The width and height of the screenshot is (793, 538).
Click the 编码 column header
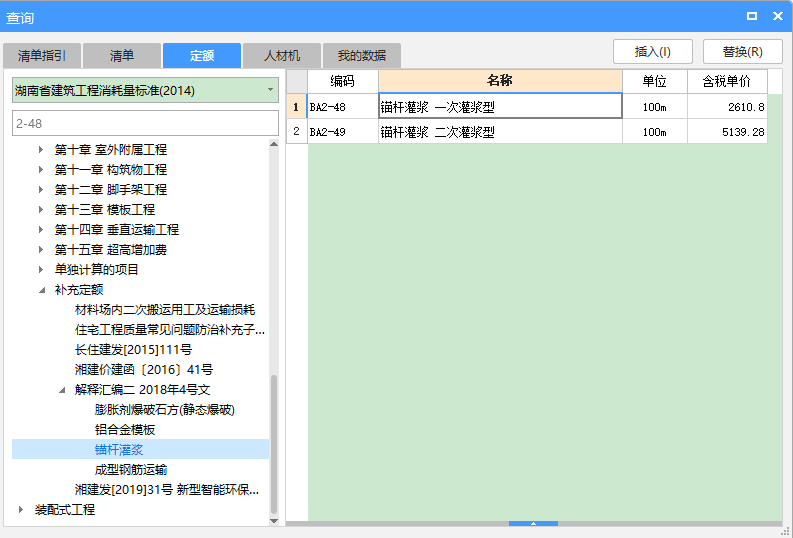(x=342, y=81)
